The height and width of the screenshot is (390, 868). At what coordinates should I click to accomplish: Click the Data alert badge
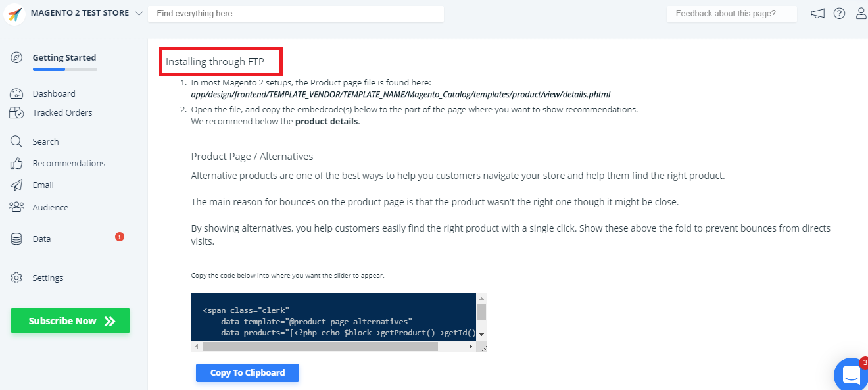click(x=120, y=237)
